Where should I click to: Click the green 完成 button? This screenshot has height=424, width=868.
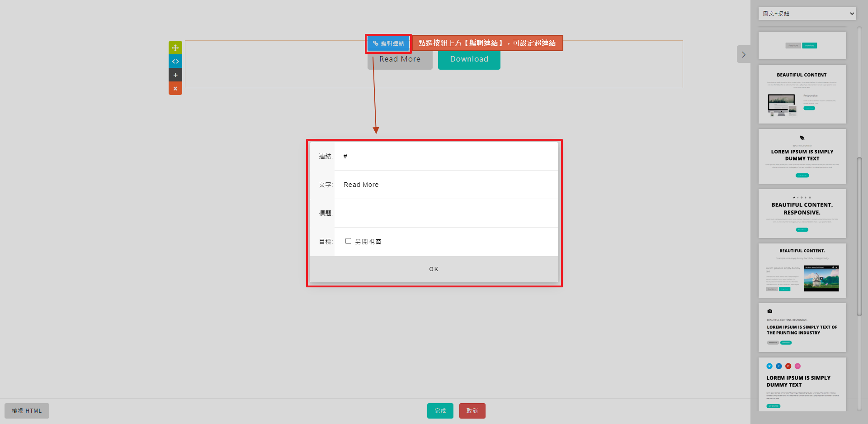(440, 411)
